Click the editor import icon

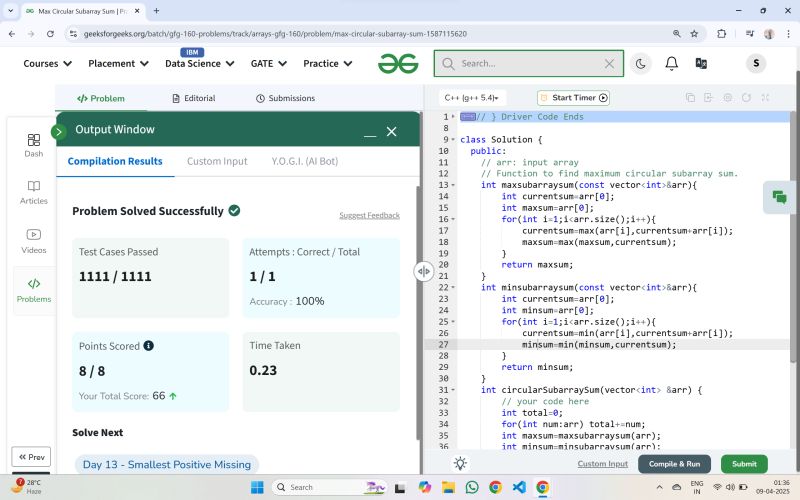pos(708,97)
